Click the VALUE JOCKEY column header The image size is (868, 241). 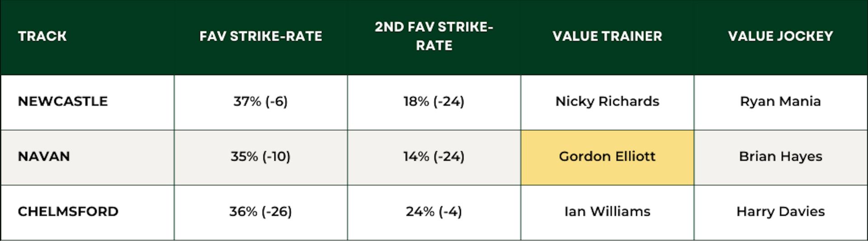(781, 36)
